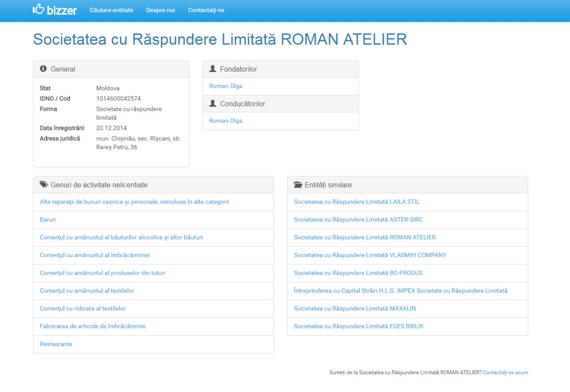The image size is (570, 392).
Task: Click the bizzer thumbs-up logo
Action: pos(55,9)
